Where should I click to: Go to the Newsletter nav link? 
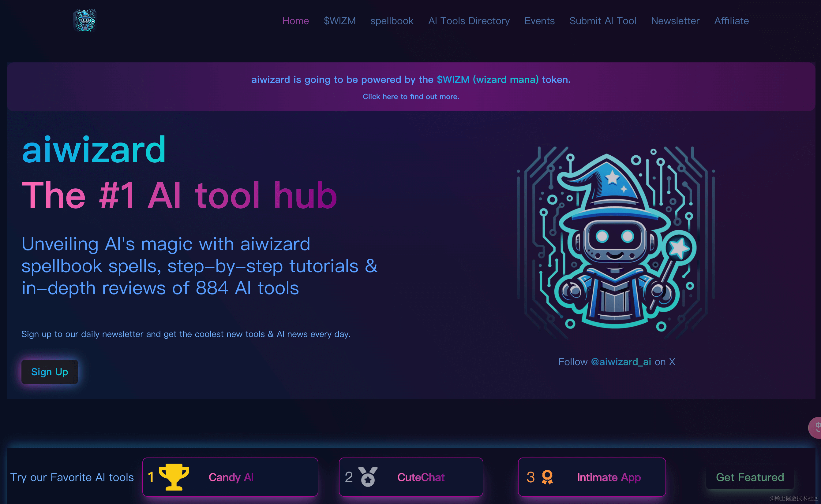pyautogui.click(x=675, y=21)
